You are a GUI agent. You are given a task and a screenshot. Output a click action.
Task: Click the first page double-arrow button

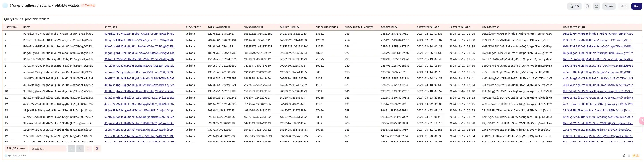click(71, 149)
